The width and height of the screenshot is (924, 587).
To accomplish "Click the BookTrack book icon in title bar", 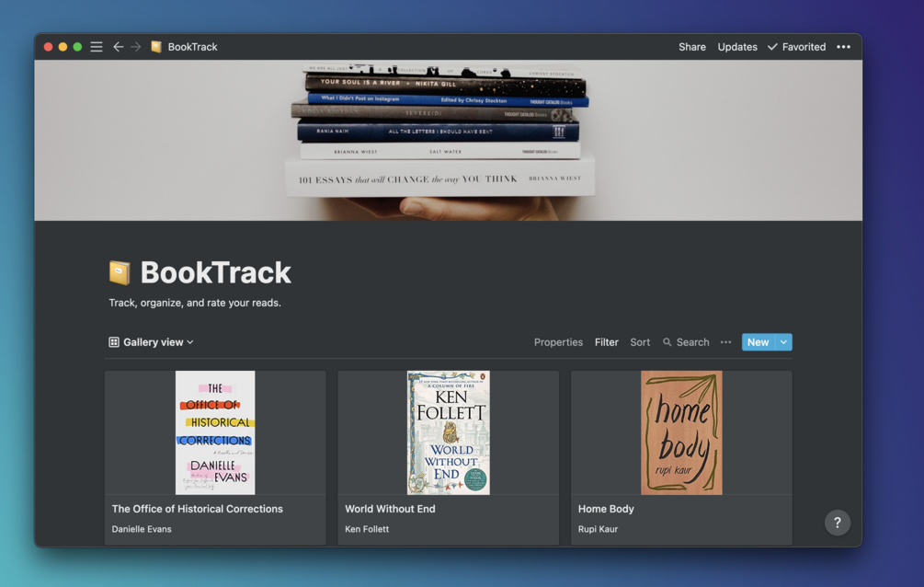I will [156, 47].
